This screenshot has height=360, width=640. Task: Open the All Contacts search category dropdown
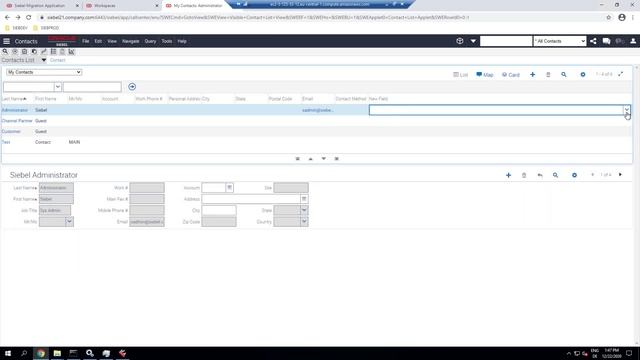click(560, 41)
